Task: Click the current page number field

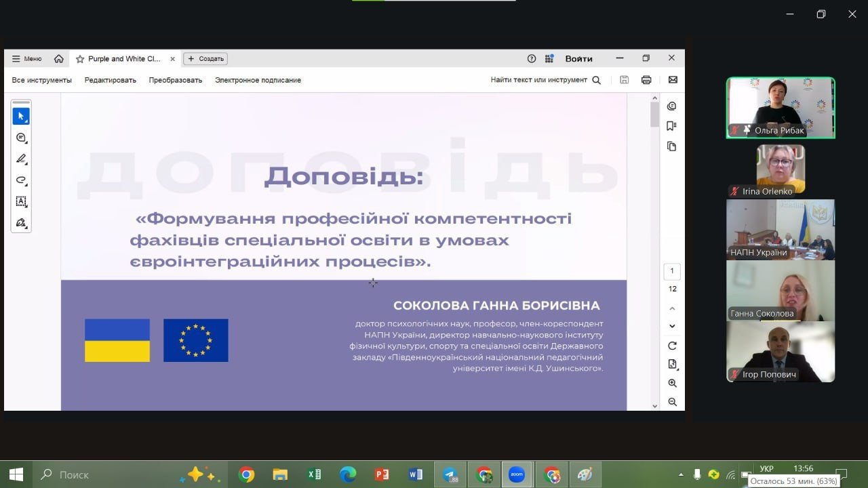Action: point(672,271)
